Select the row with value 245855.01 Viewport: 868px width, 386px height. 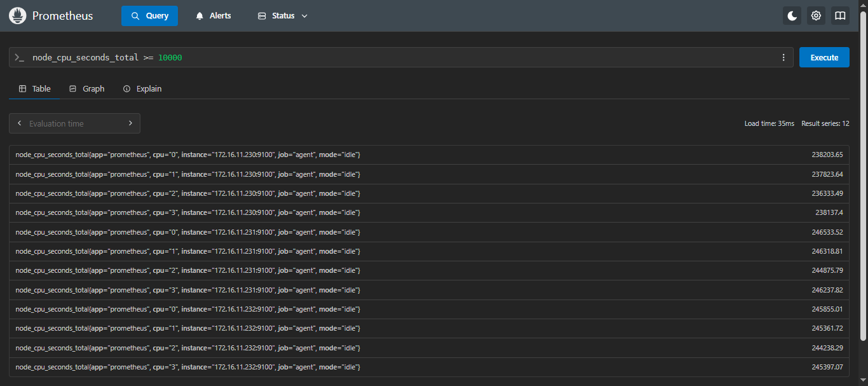click(x=429, y=309)
